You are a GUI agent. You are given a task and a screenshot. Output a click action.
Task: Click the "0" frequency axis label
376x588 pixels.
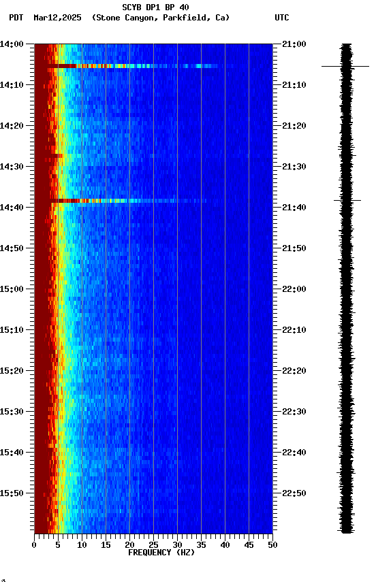(34, 545)
